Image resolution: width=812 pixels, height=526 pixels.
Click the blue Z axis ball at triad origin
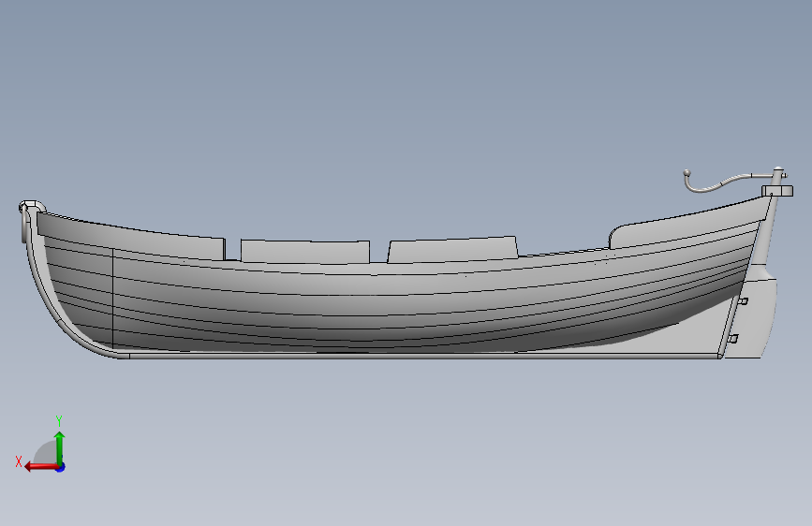tap(61, 467)
